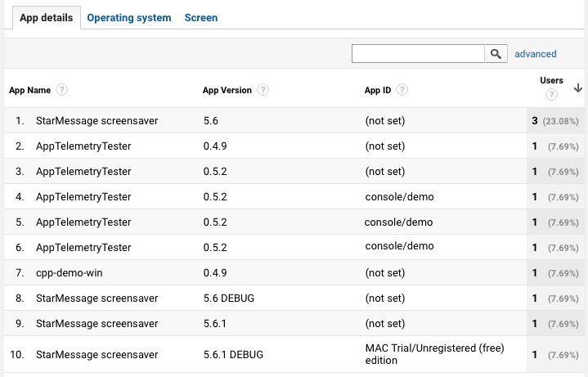
Task: Open the advanced filter link
Action: point(536,54)
